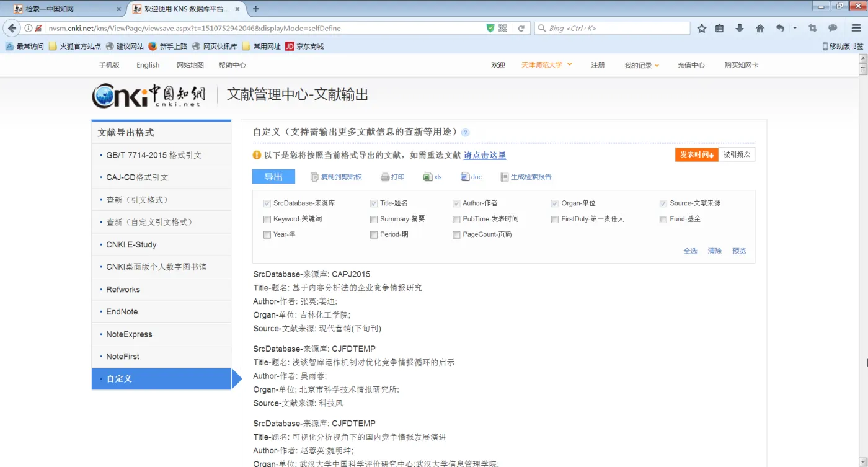Click 清除 to clear field selection

click(715, 251)
